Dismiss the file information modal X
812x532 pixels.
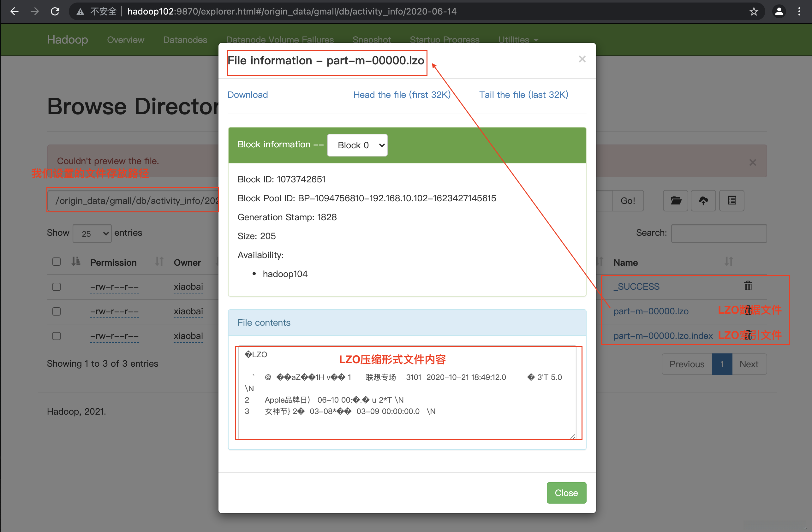582,59
